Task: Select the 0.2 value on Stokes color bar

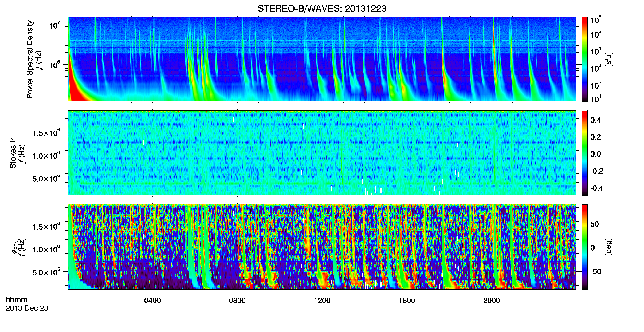Action: tap(595, 137)
